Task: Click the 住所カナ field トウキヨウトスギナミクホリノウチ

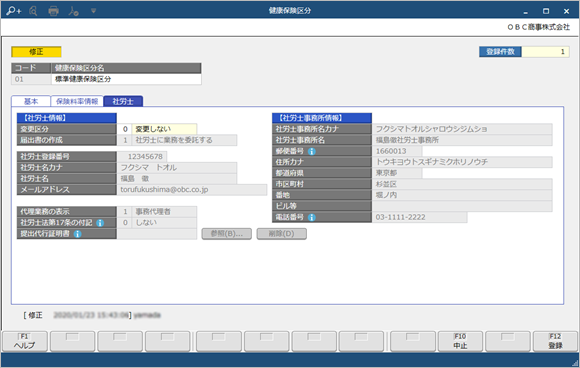Action: 462,162
